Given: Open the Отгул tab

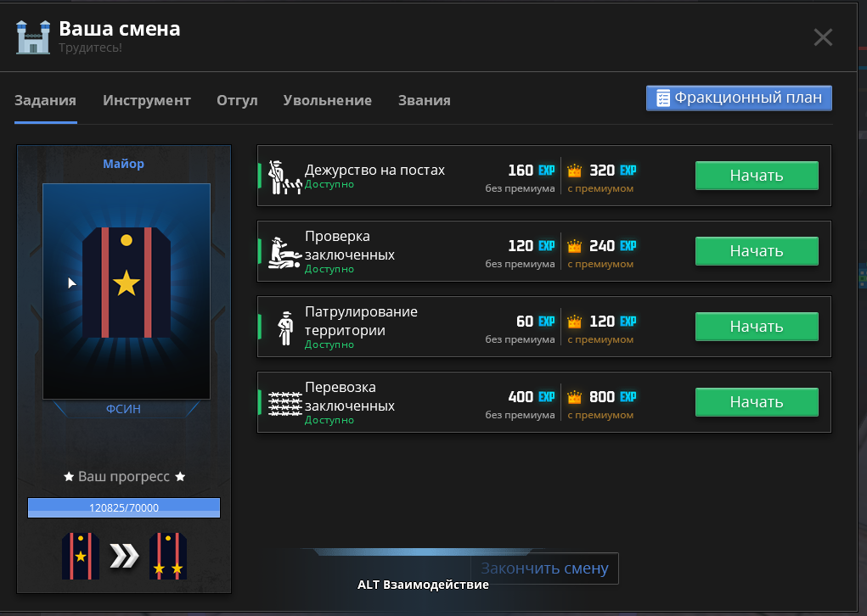Looking at the screenshot, I should [237, 100].
